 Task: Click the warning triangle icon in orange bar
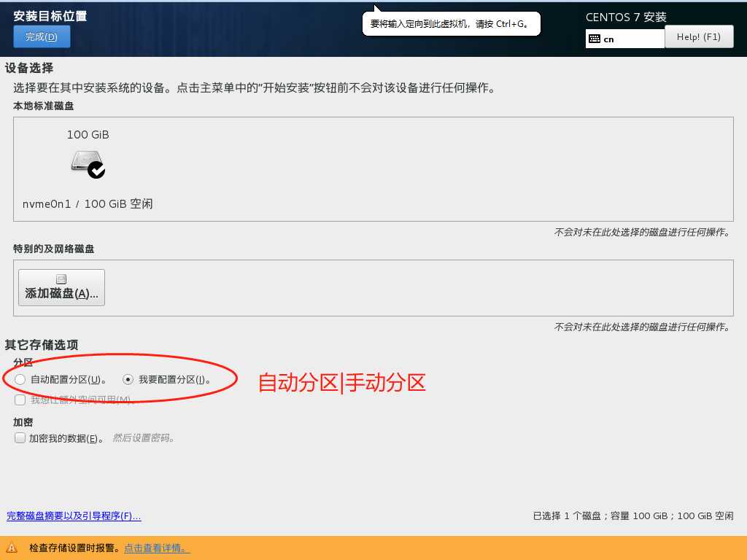(x=12, y=548)
